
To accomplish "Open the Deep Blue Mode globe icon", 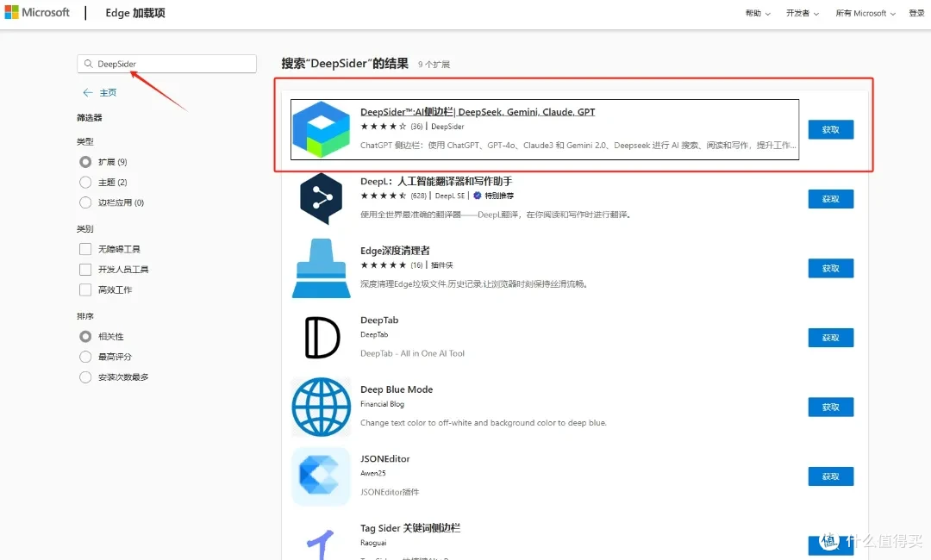I will point(322,407).
